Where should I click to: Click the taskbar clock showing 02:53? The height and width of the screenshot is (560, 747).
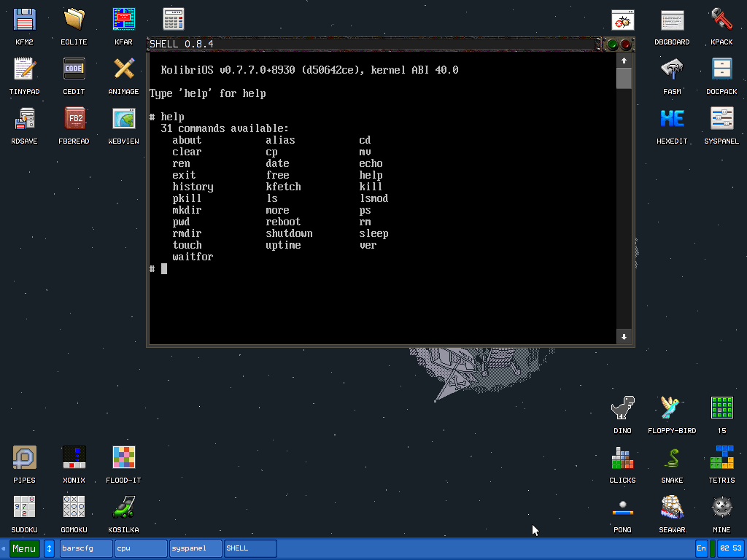pyautogui.click(x=730, y=548)
